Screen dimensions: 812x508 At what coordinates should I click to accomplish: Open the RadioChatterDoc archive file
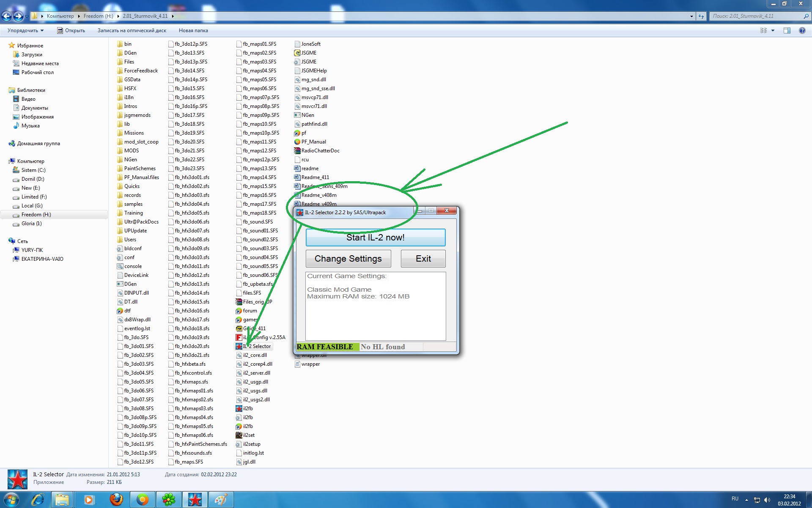click(297, 151)
